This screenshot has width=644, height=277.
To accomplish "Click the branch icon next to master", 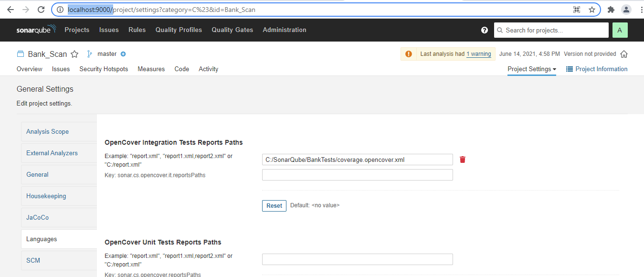I will (x=89, y=53).
